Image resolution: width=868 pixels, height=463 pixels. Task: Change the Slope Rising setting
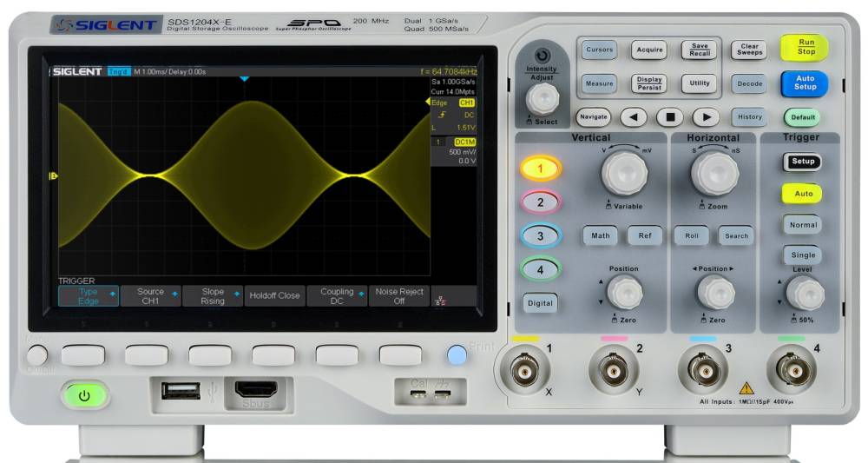pos(212,296)
